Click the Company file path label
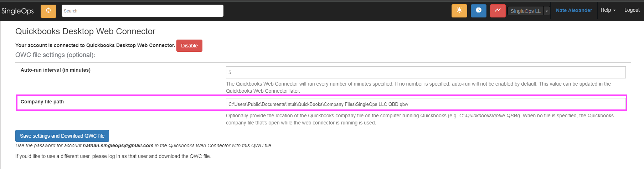The height and width of the screenshot is (169, 644). coord(42,102)
